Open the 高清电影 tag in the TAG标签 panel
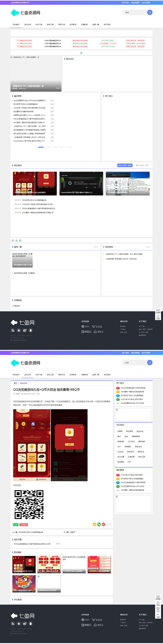The height and width of the screenshot is (644, 163). (121, 441)
